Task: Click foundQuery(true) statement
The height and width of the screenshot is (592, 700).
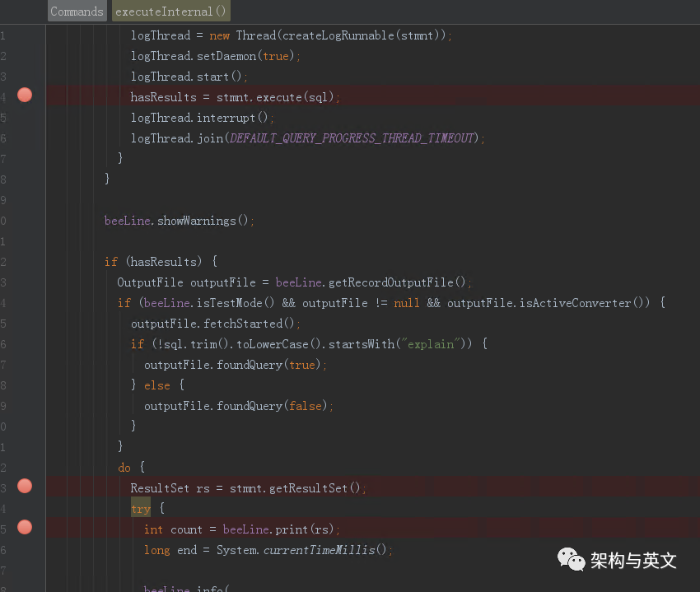Action: pos(235,365)
